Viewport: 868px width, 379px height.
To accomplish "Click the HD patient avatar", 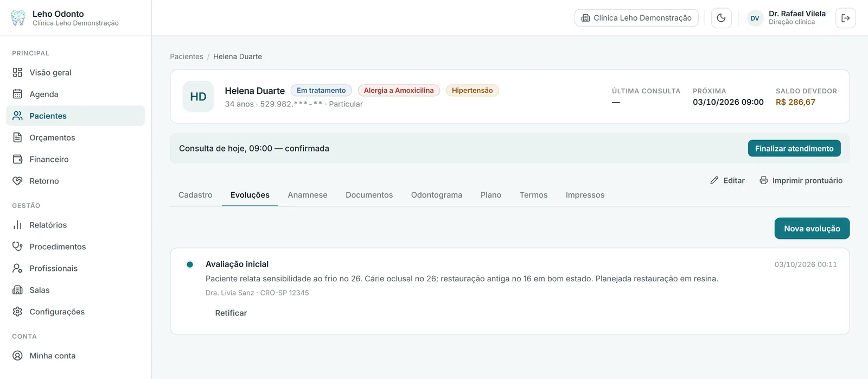I will pyautogui.click(x=198, y=97).
